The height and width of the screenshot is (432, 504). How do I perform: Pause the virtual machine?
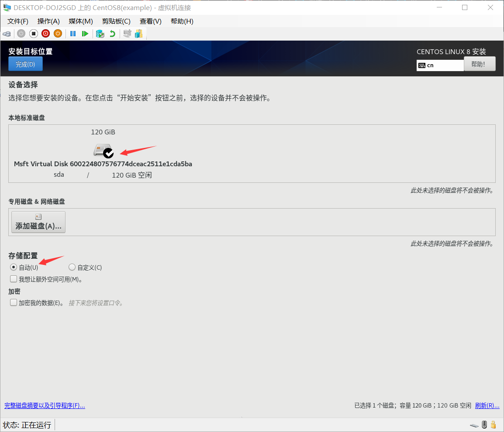73,34
